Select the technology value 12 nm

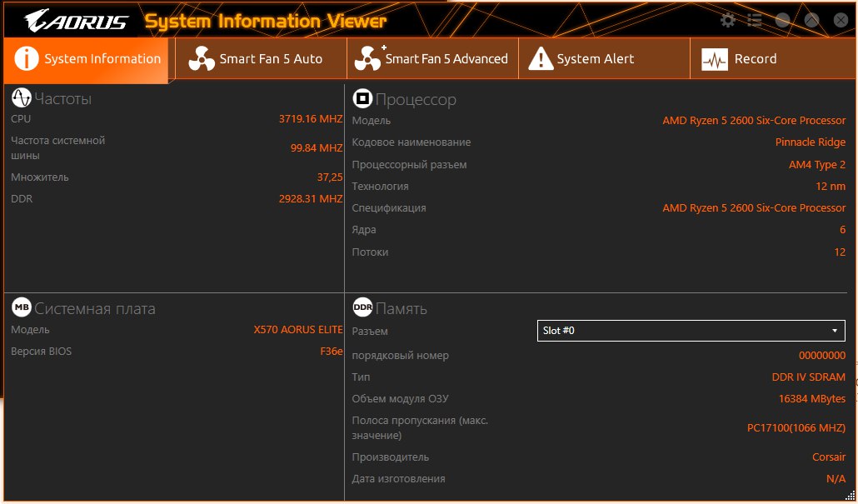coord(830,186)
